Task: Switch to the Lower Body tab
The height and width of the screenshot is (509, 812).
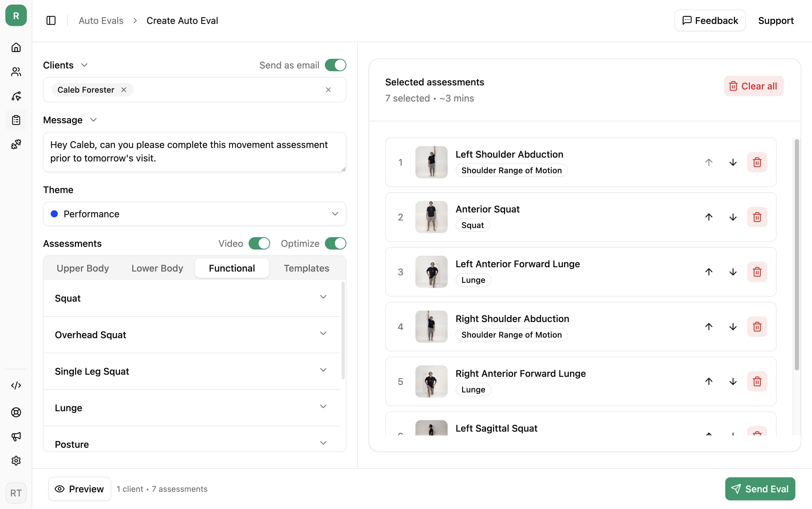Action: point(157,268)
